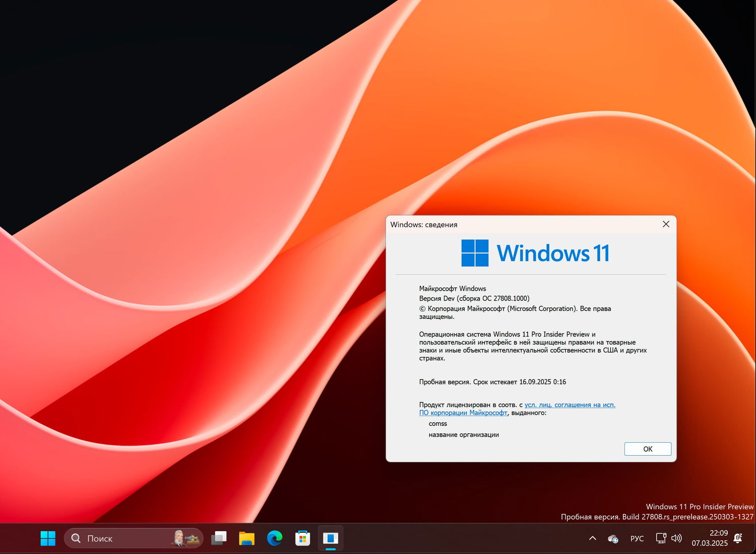
Task: Open volume controls via the speaker icon
Action: tap(676, 538)
